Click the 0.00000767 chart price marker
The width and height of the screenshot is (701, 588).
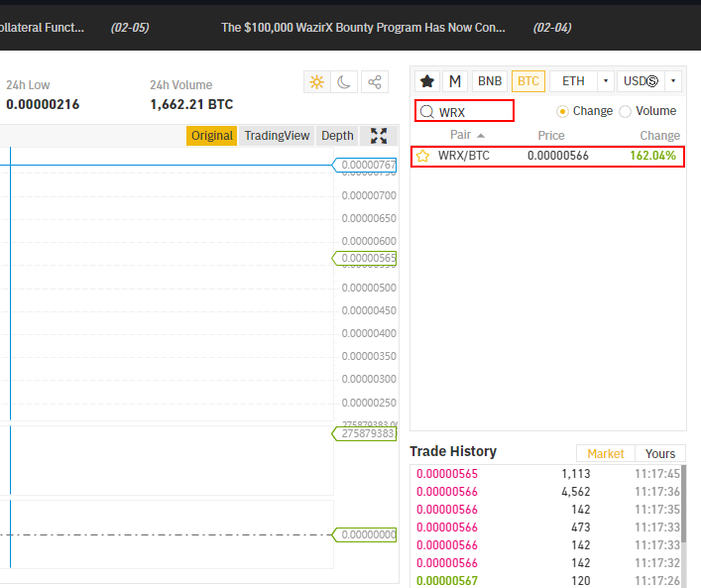click(x=364, y=165)
